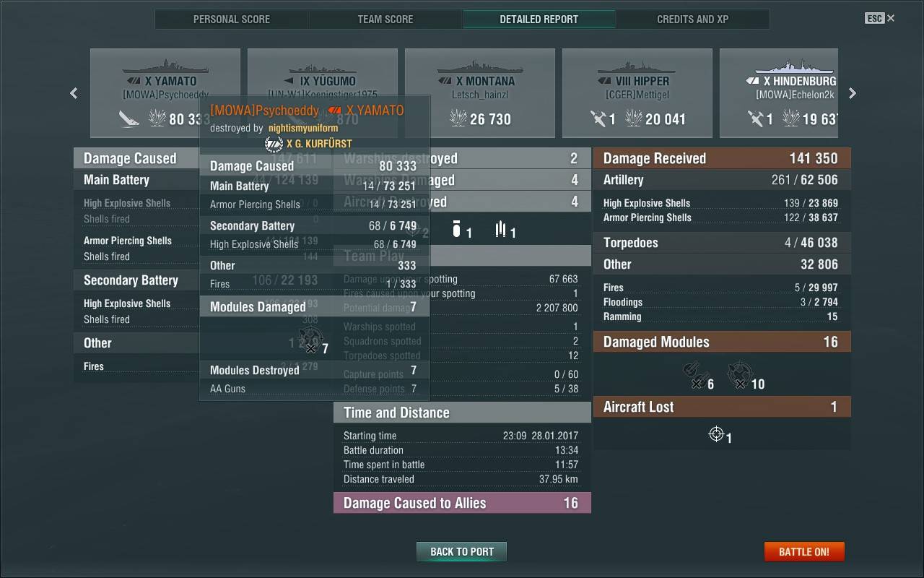
Task: Click the Torpedoes row in Damage Received
Action: click(722, 243)
